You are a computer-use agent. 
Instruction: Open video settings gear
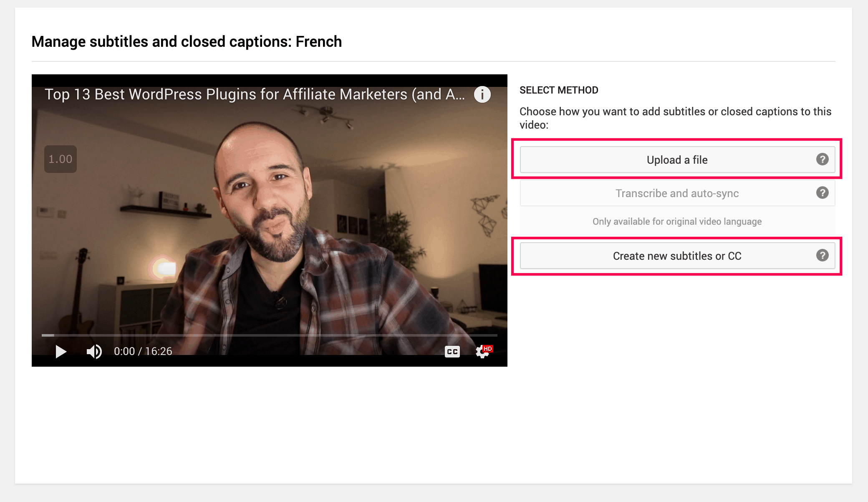point(482,352)
